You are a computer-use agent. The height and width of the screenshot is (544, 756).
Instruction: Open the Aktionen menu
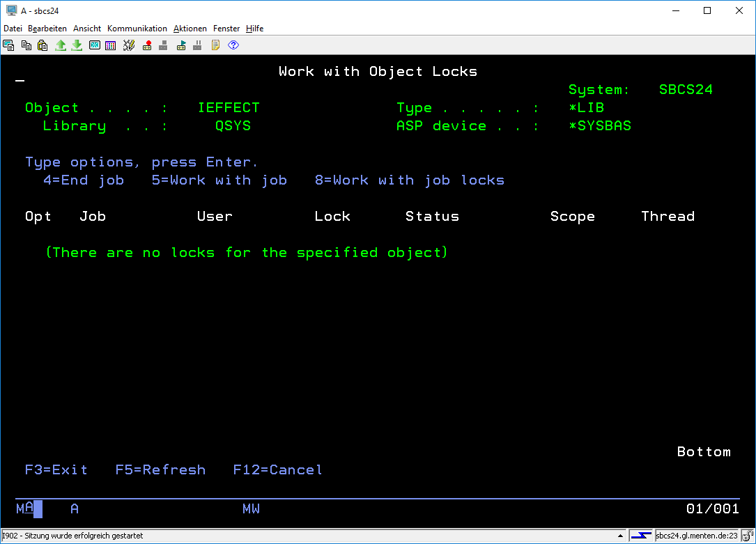tap(190, 29)
